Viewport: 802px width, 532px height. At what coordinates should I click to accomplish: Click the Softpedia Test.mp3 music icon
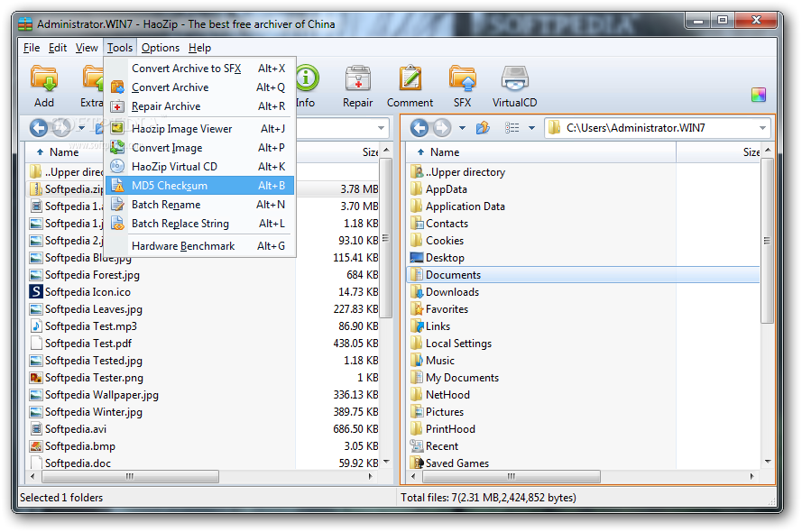36,326
